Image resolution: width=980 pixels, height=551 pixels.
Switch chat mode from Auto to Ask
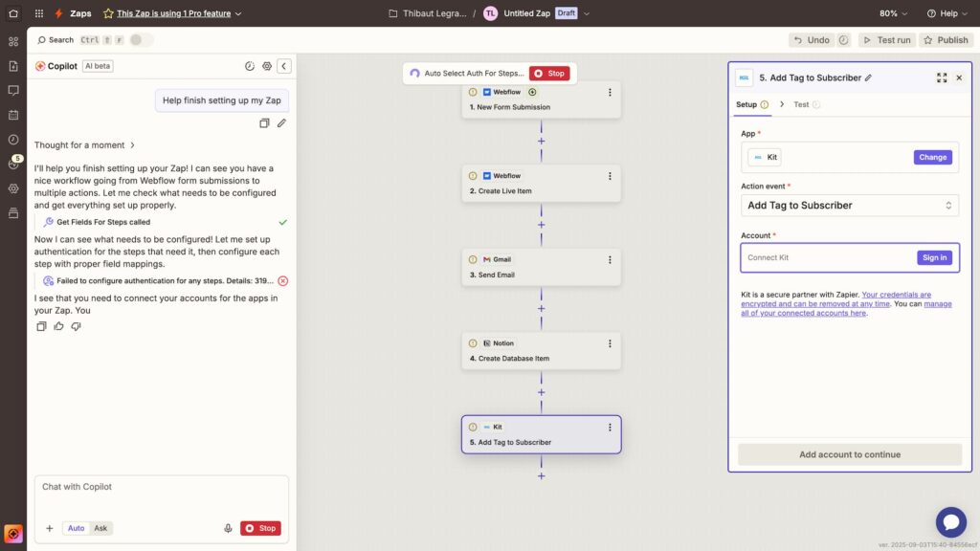(x=100, y=527)
